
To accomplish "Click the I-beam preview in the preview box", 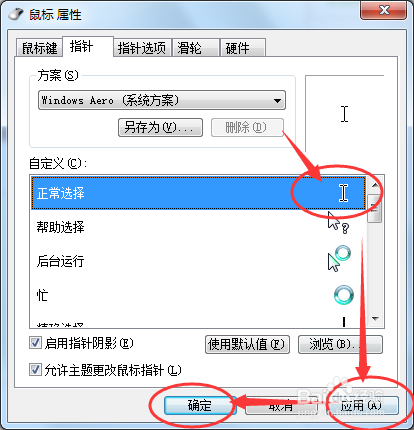I will pos(344,114).
